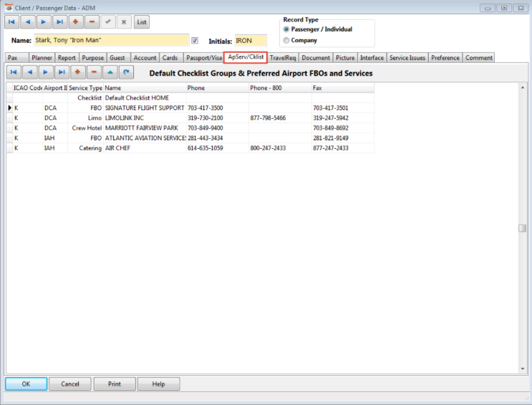Select the LIMOLINK INC row

125,117
